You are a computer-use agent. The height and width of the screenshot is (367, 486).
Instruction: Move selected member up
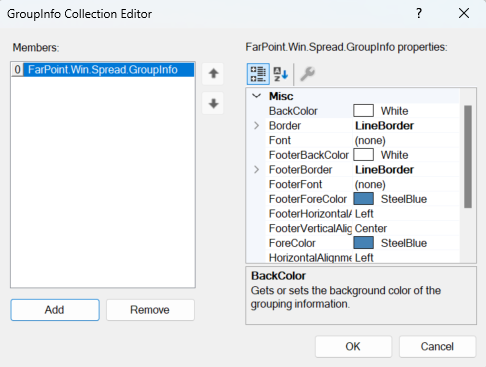click(213, 73)
